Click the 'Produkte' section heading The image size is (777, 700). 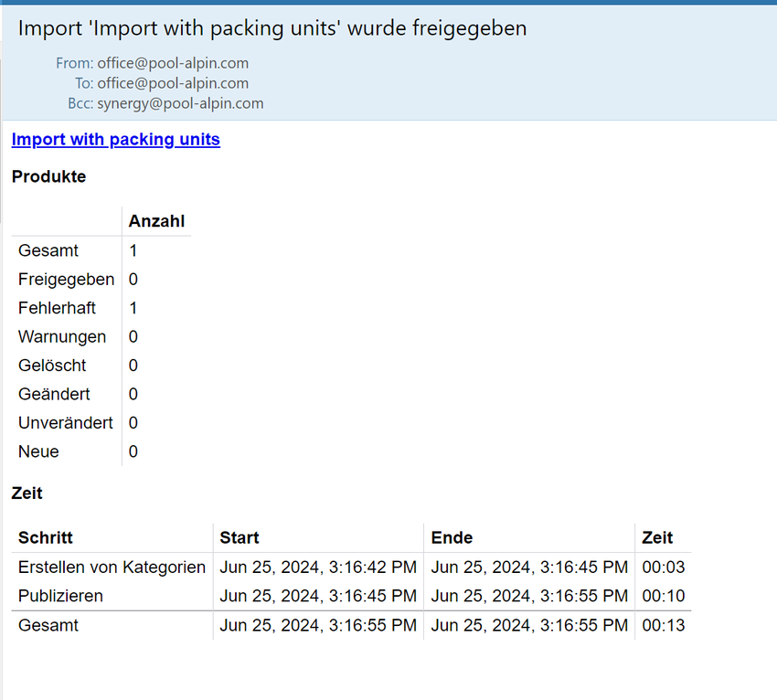(x=48, y=177)
